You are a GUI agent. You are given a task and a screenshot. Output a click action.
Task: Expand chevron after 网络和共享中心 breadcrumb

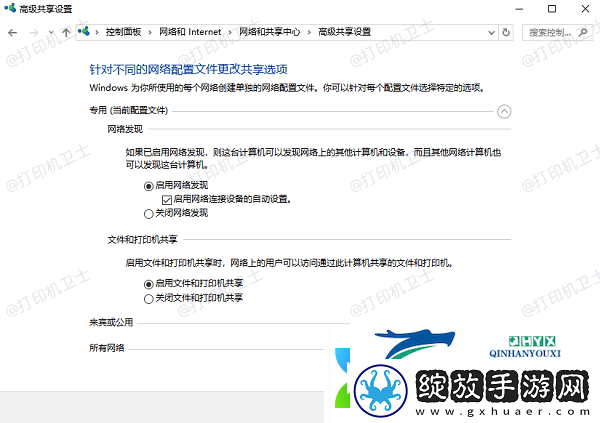tap(309, 33)
